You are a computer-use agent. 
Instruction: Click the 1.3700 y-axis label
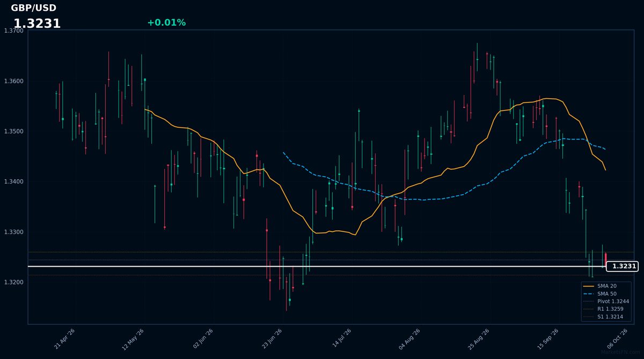point(14,31)
